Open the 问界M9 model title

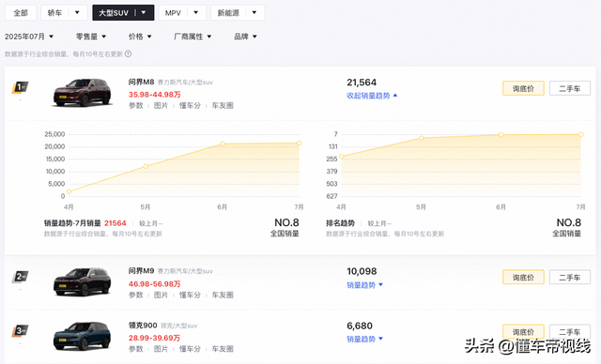141,271
